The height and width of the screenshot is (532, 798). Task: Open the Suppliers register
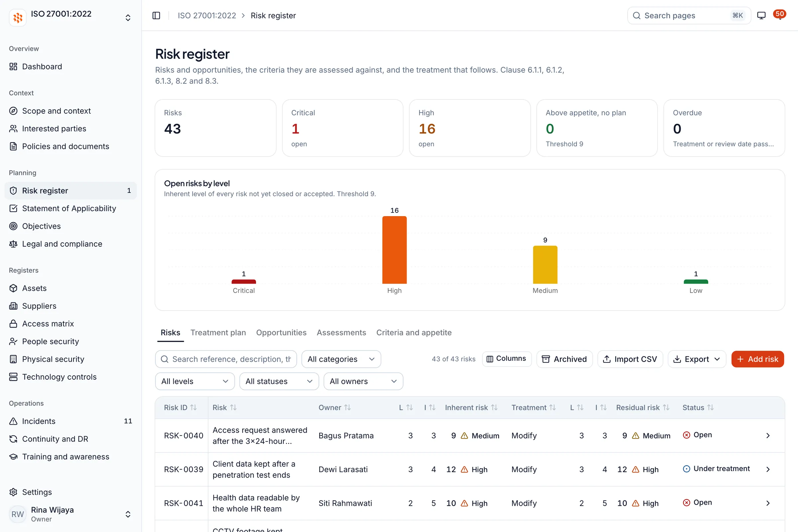click(70, 306)
